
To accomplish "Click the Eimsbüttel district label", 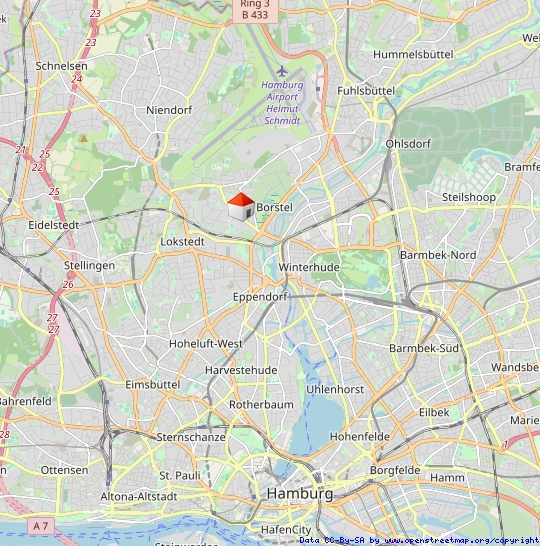I will (x=152, y=385).
